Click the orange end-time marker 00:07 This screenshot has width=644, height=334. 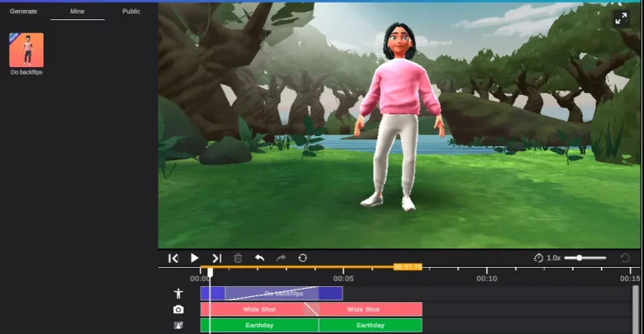(x=408, y=267)
